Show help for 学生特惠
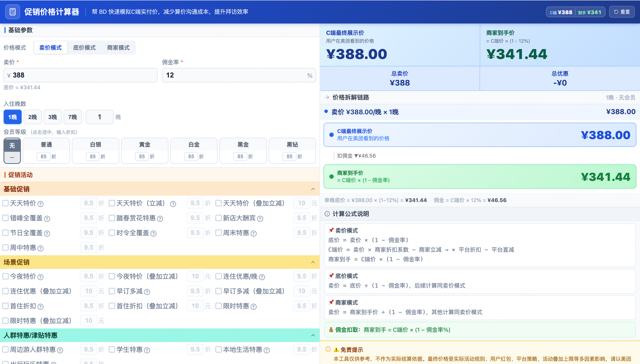The width and height of the screenshot is (640, 364). pyautogui.click(x=147, y=350)
